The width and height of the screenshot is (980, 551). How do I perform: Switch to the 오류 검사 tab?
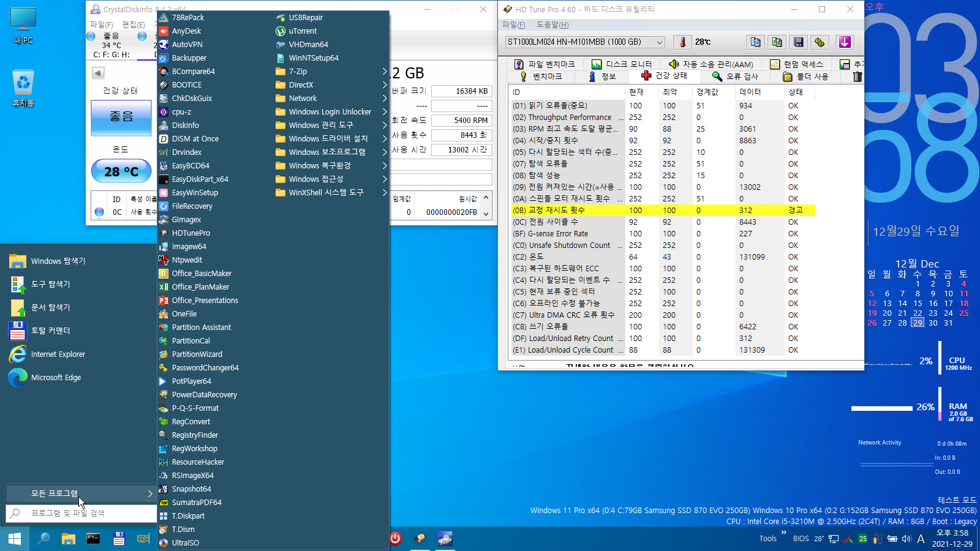[736, 77]
